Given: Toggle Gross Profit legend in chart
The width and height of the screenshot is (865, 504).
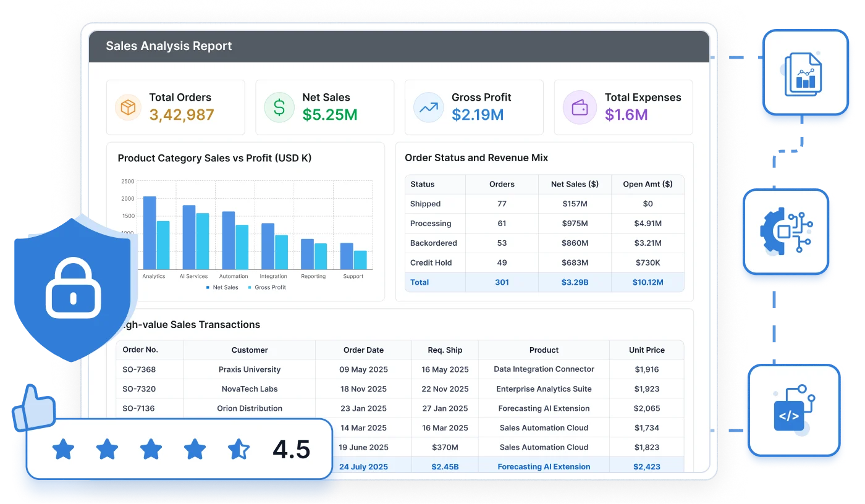Looking at the screenshot, I should (x=267, y=287).
